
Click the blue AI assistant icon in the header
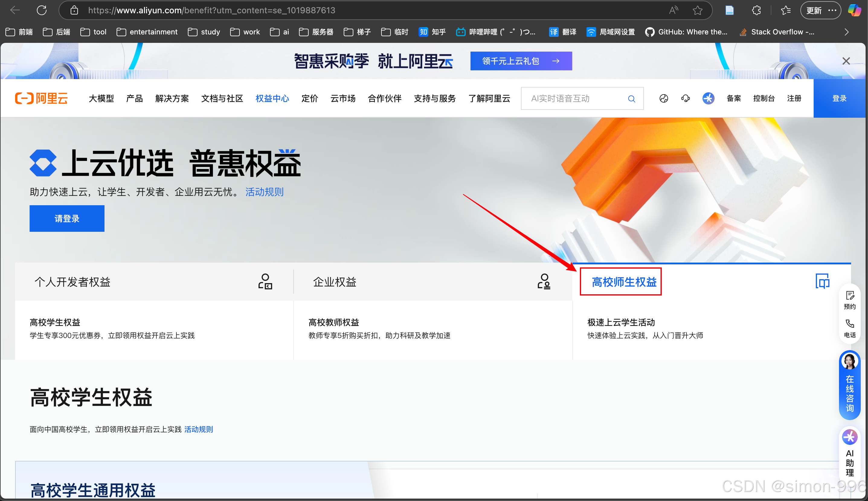point(708,98)
